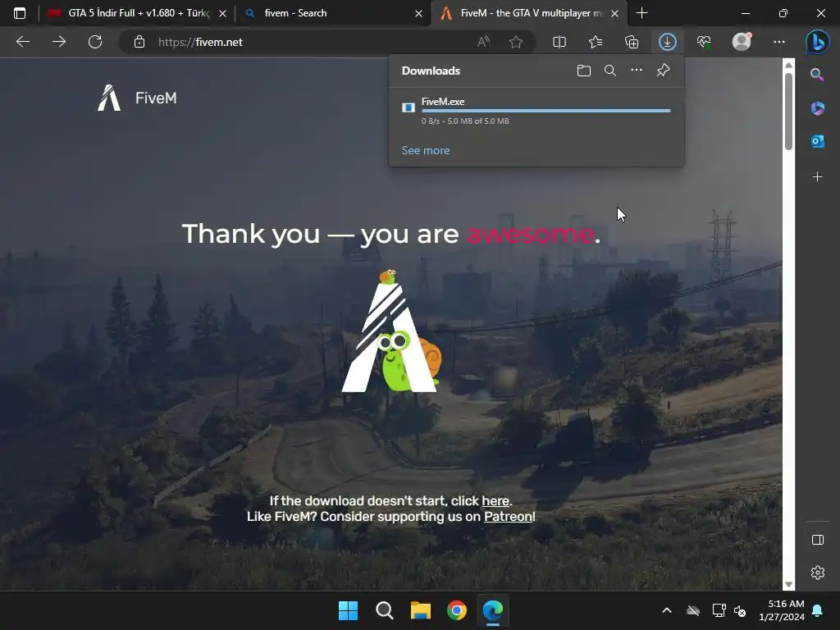Open Outlook in the sidebar

point(818,141)
